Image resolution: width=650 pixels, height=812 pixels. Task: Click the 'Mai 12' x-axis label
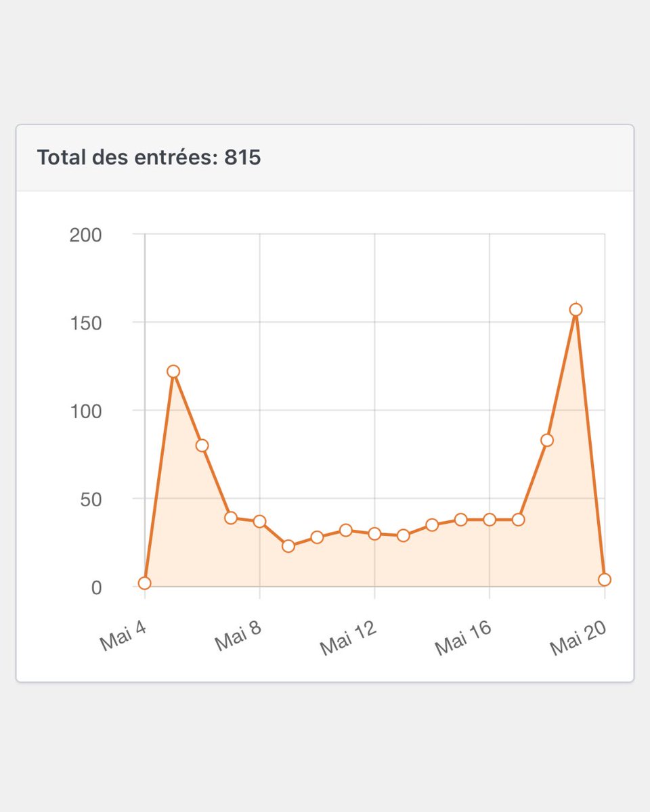pos(349,639)
